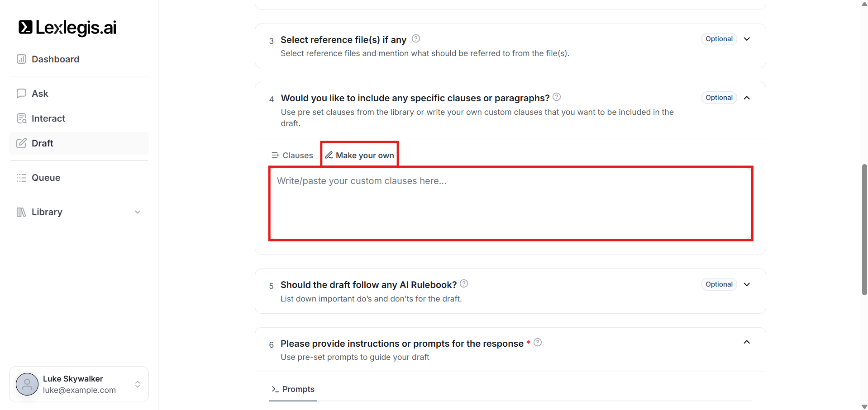868x410 pixels.
Task: Go to the Interact section
Action: (x=48, y=118)
